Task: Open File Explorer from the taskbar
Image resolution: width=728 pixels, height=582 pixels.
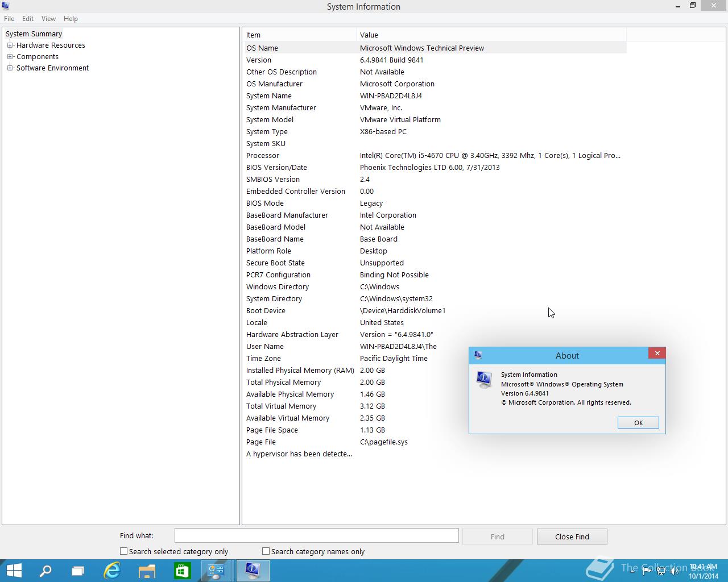Action: pyautogui.click(x=147, y=571)
